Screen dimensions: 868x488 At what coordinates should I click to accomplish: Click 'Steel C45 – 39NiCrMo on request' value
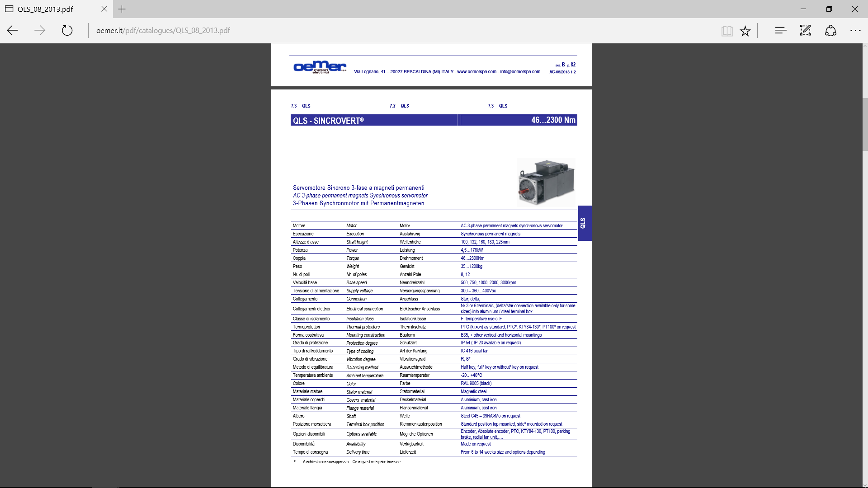491,416
